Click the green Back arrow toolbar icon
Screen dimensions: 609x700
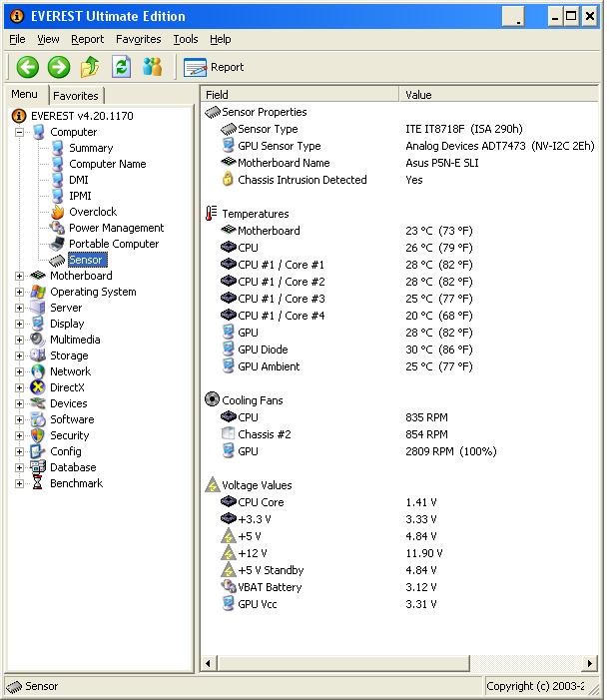28,67
